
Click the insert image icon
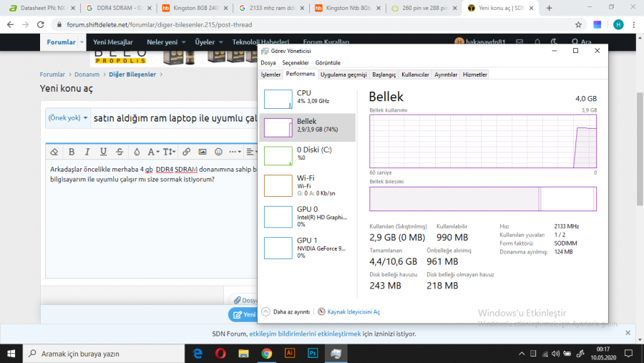pos(203,152)
